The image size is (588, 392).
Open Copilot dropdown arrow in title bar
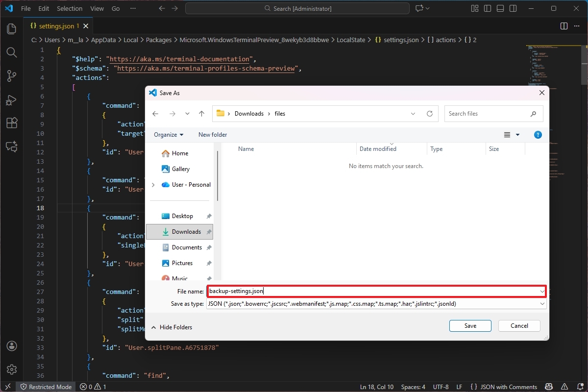click(427, 8)
